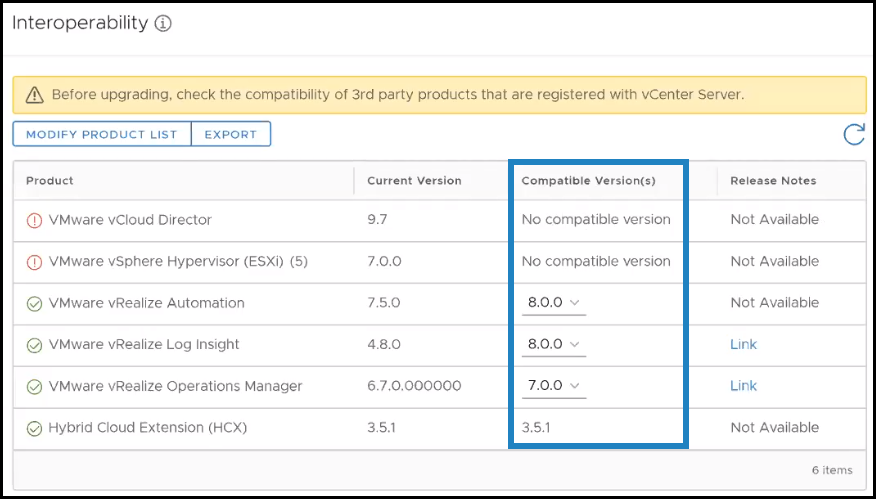Open the vRealize Operations Manager compatible version dropdown
Image resolution: width=876 pixels, height=499 pixels.
[x=554, y=386]
